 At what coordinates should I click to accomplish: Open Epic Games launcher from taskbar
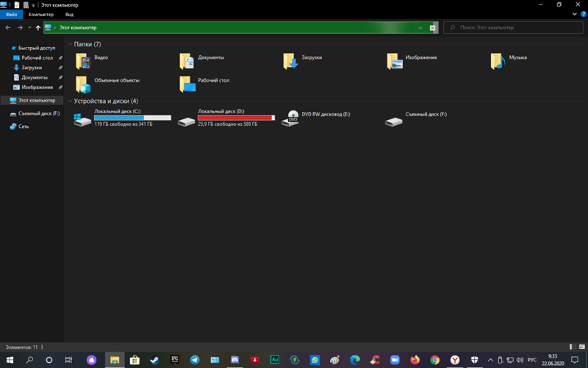click(174, 360)
